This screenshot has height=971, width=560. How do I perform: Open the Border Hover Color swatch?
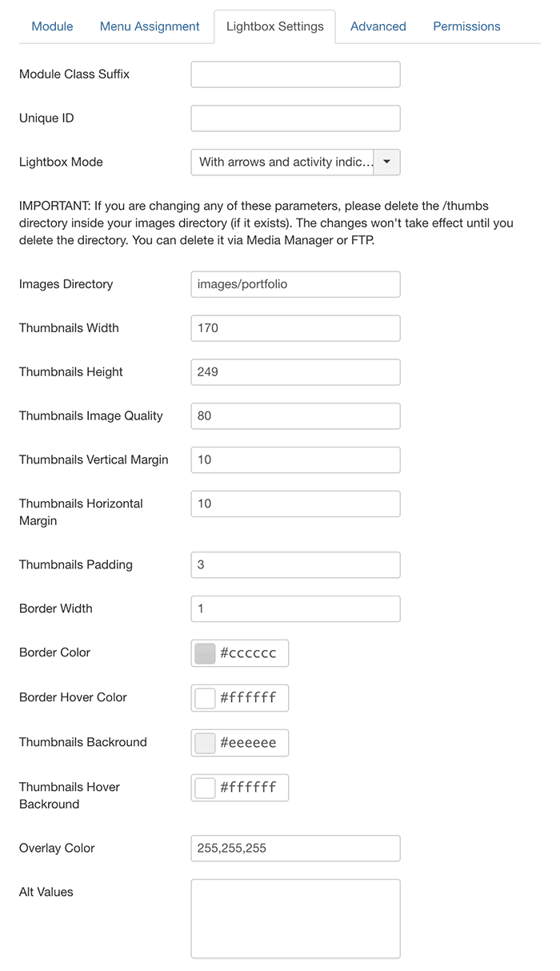click(206, 698)
